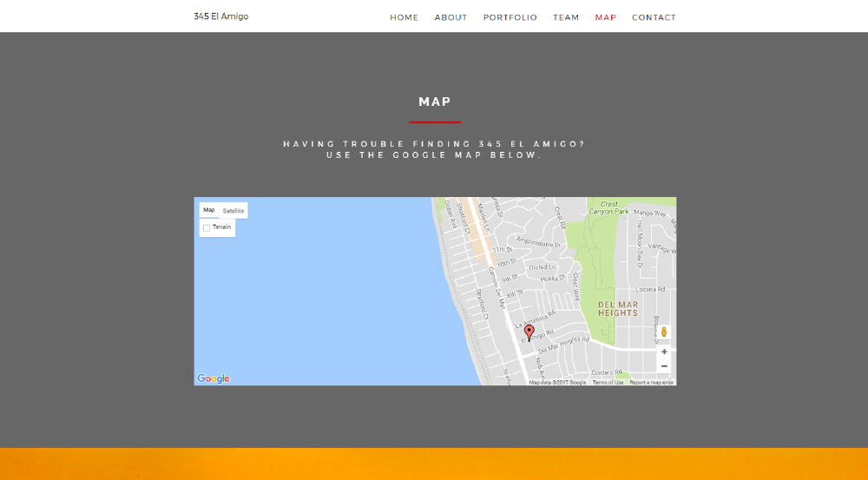The image size is (868, 480).
Task: Click the Google logo on map
Action: [x=214, y=378]
